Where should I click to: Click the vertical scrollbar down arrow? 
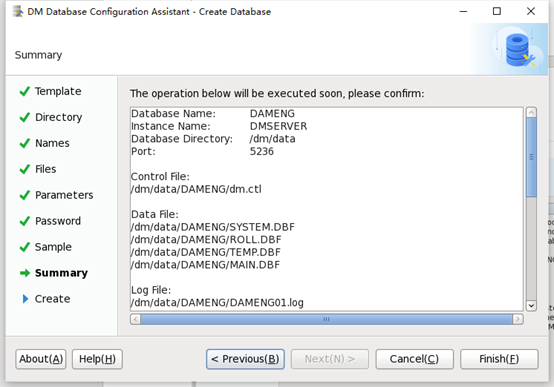click(x=531, y=305)
